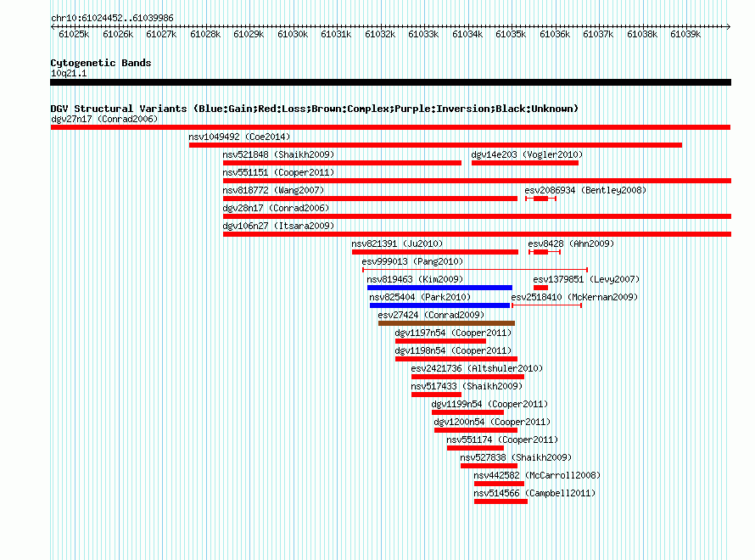The image size is (755, 560).
Task: Click the 10q21.1 band label
Action: click(69, 73)
